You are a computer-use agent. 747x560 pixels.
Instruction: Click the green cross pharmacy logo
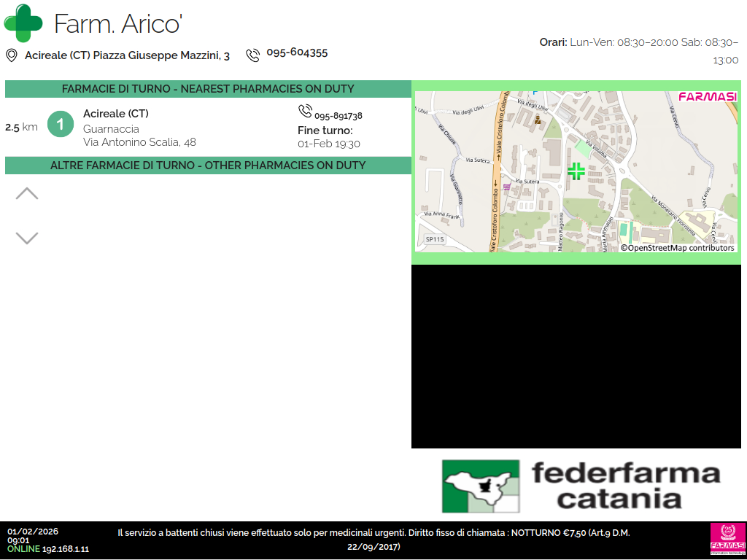(x=23, y=23)
